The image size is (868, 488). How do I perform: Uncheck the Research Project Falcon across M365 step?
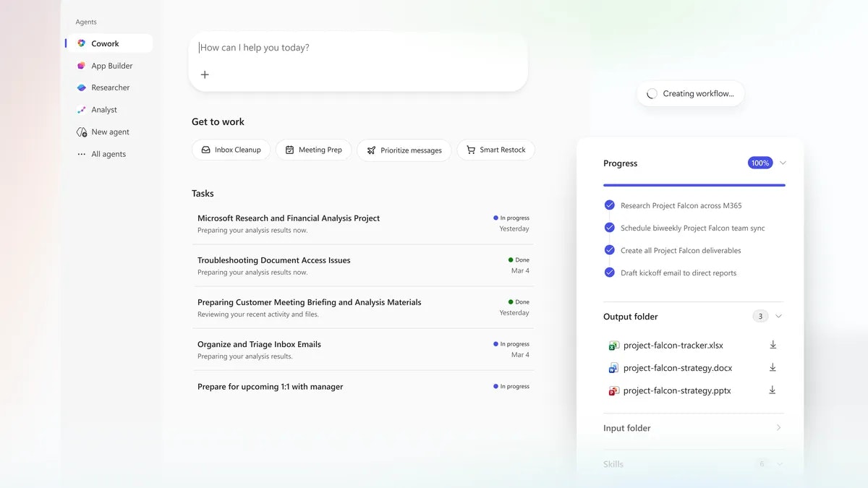[x=609, y=205]
